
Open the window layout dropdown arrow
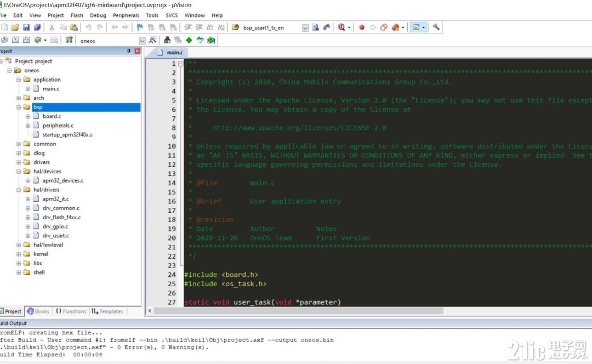pyautogui.click(x=424, y=27)
